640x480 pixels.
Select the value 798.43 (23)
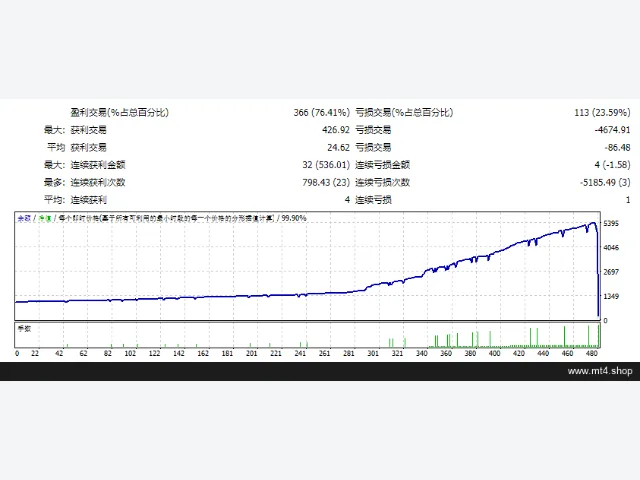[x=326, y=182]
